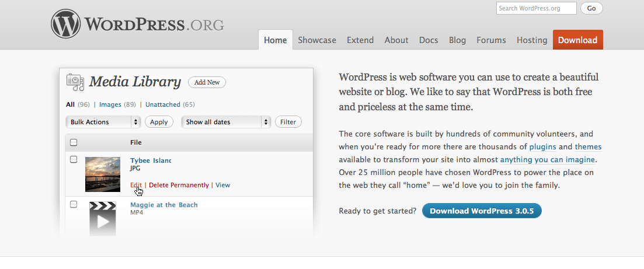Check the Tybee Island row checkbox
Screen dimensions: 644x269
pos(74,159)
